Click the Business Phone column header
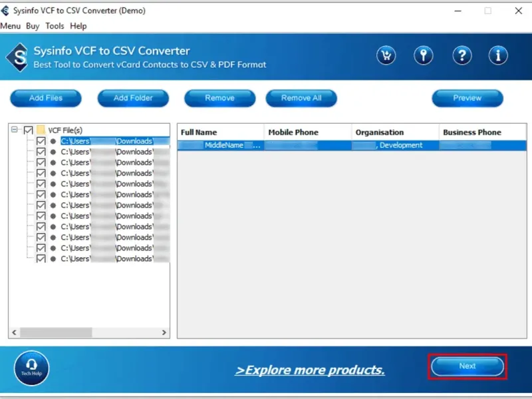 (x=483, y=132)
